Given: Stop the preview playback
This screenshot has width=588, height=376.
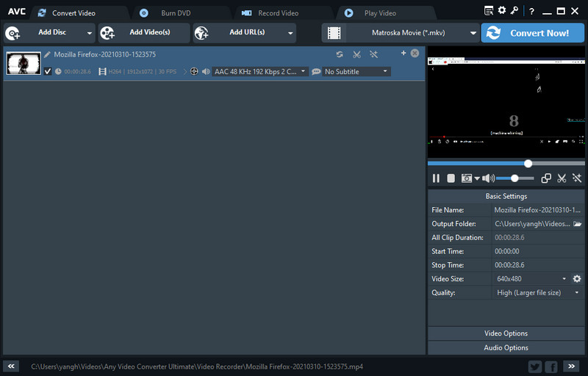Looking at the screenshot, I should pyautogui.click(x=451, y=178).
